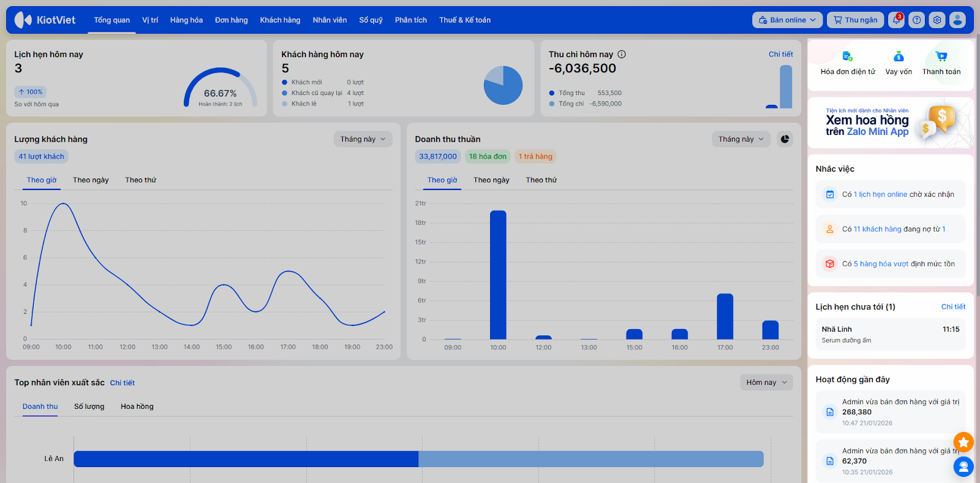Switch revenue chart to pie view icon
Viewport: 980px width, 483px height.
[785, 139]
